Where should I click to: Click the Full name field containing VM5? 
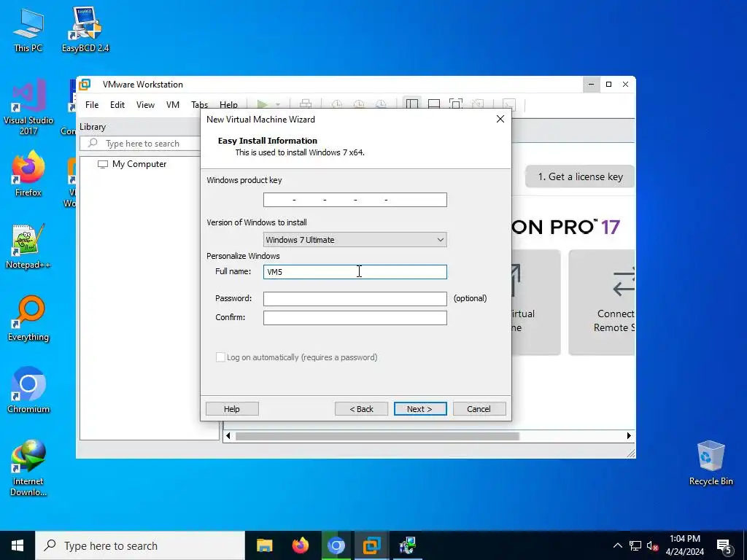click(355, 272)
